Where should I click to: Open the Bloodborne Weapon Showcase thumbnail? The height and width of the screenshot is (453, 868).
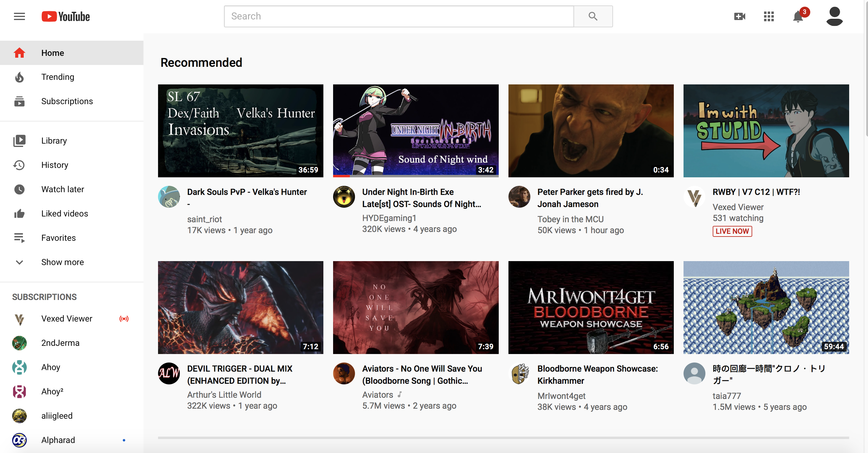[x=591, y=307]
